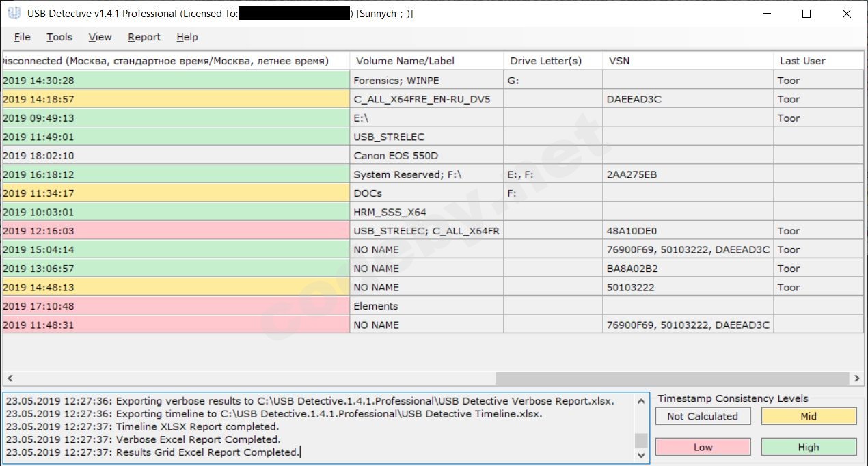Click timestamp 2019 12:16:03

[x=176, y=231]
